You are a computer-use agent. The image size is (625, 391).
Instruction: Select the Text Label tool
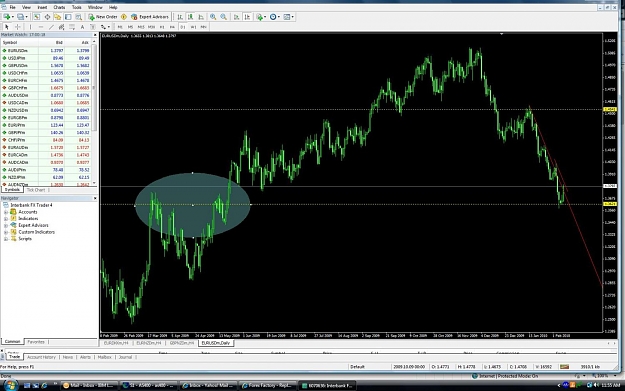click(93, 27)
